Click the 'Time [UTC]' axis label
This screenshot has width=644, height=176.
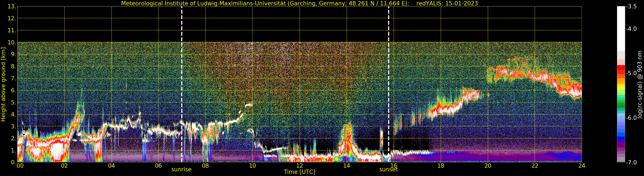pyautogui.click(x=300, y=172)
